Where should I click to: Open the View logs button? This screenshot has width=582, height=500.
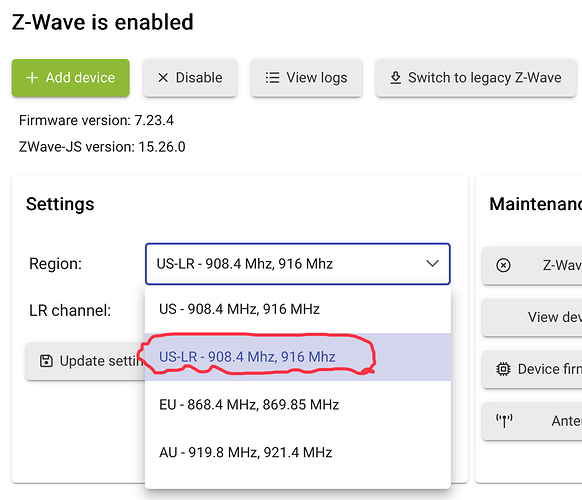coord(306,78)
